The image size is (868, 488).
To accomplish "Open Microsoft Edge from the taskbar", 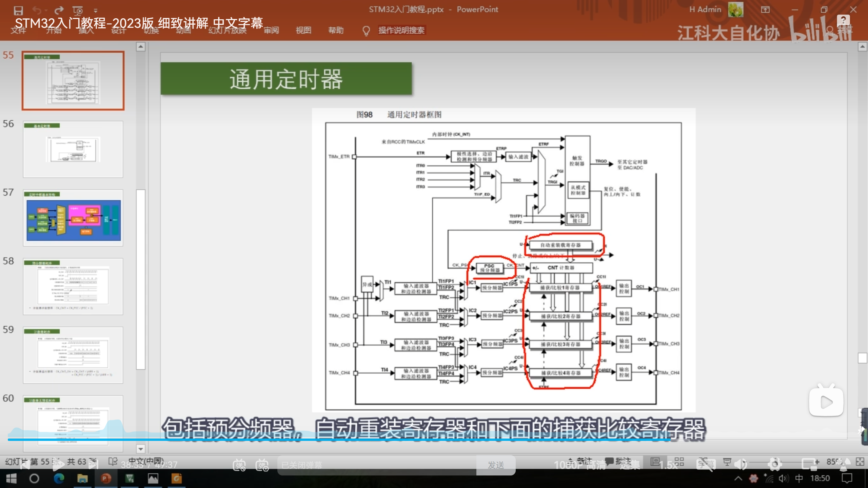I will click(x=59, y=479).
